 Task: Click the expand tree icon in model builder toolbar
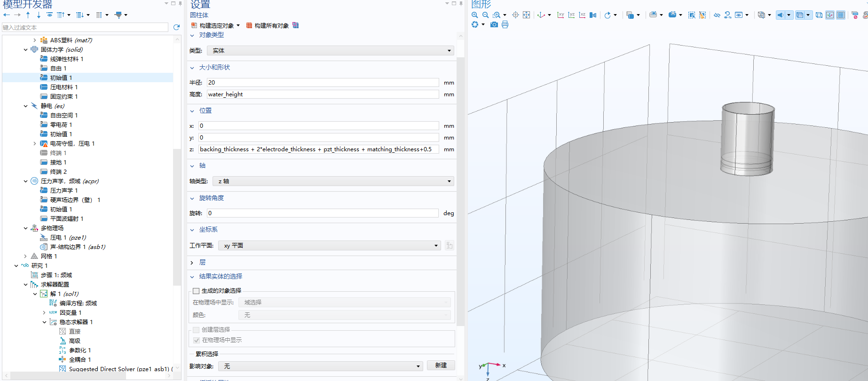79,15
